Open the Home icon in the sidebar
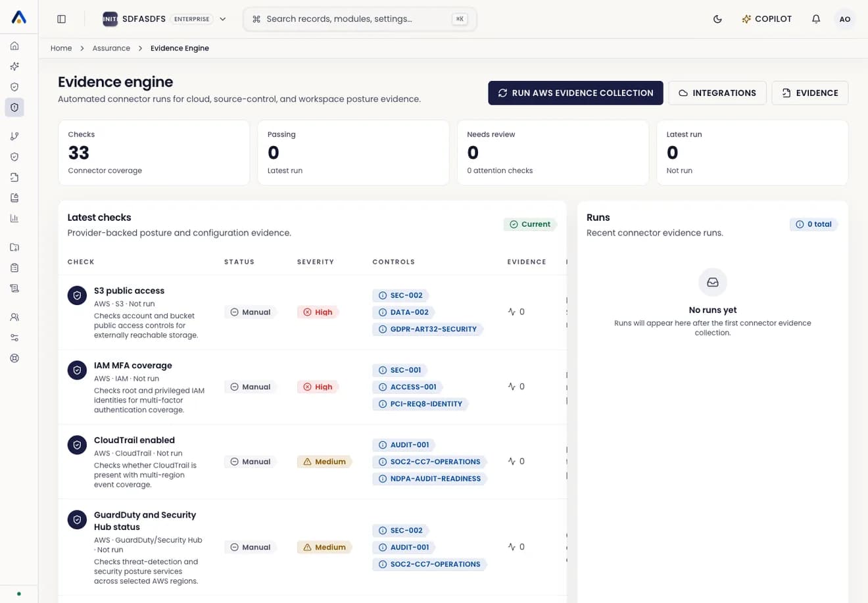Screen dimensions: 868x603 [x=14, y=46]
